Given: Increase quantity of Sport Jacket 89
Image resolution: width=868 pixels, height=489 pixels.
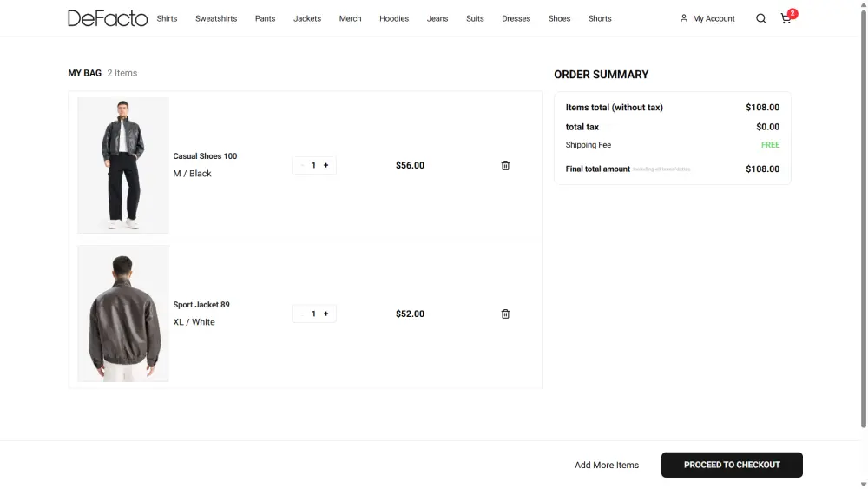Looking at the screenshot, I should tap(326, 314).
